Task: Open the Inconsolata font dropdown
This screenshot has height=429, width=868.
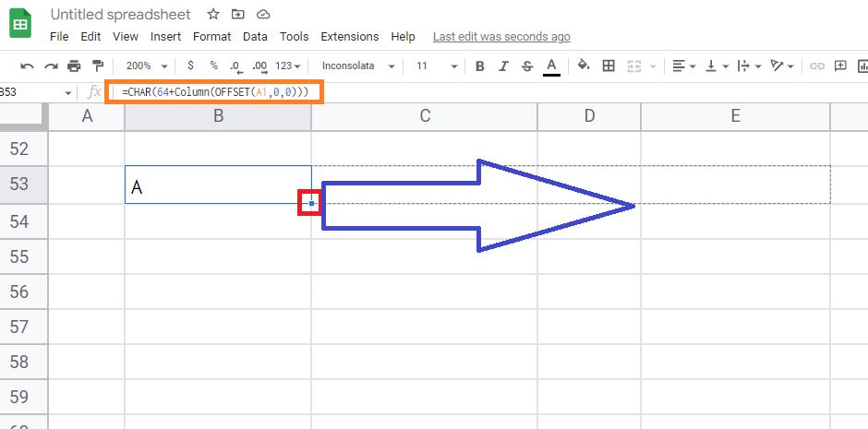Action: [x=358, y=66]
